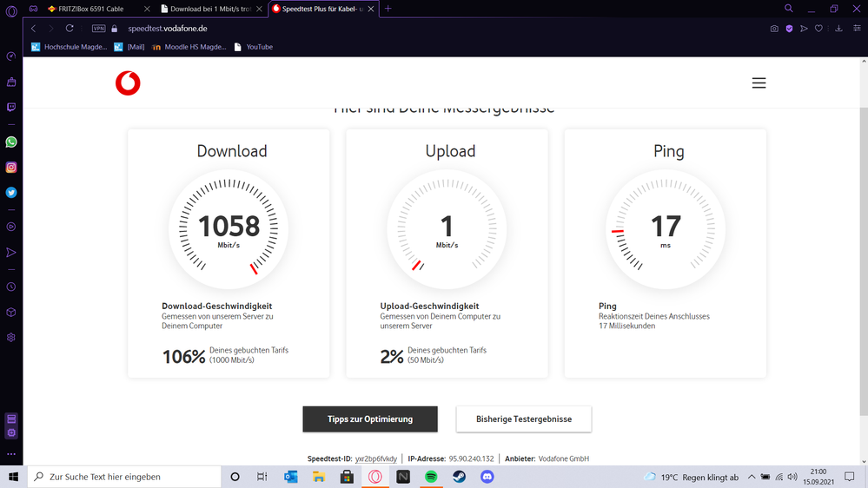Add page to bookmarks with heart icon
The height and width of the screenshot is (488, 868).
(x=818, y=28)
